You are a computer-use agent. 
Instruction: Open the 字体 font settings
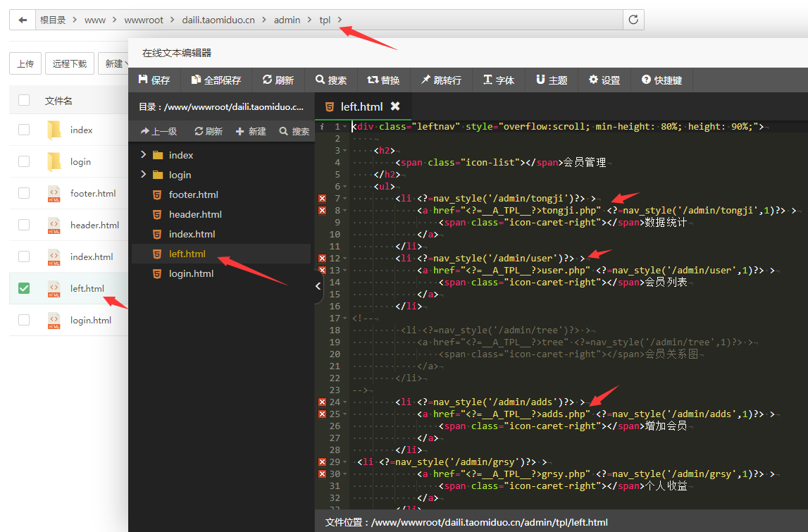499,80
